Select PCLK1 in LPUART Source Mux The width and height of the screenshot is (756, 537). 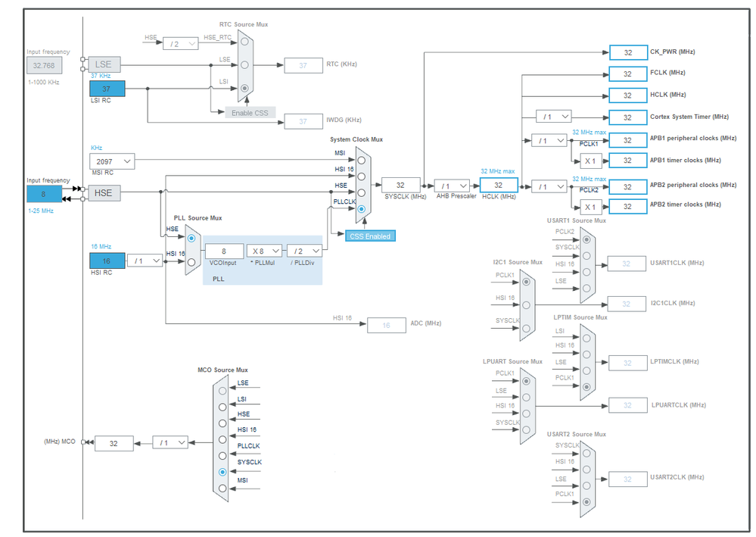point(526,381)
